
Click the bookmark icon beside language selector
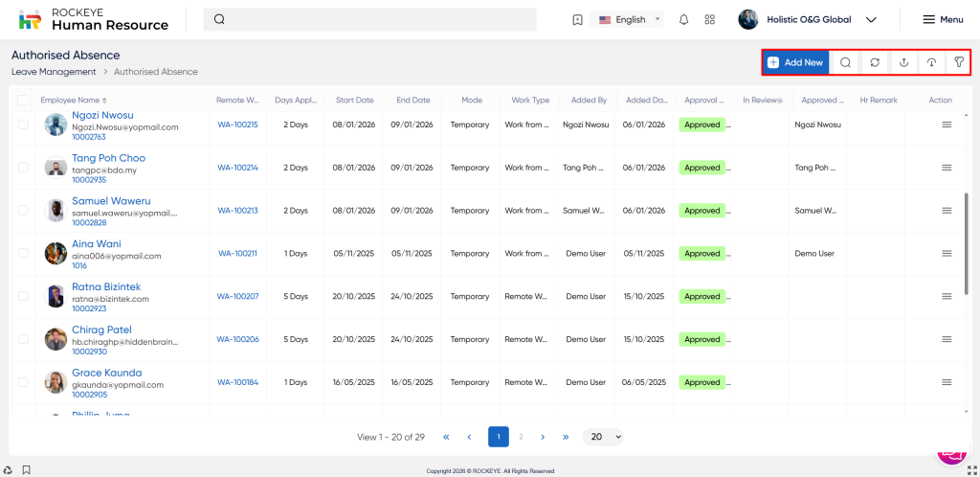tap(576, 19)
